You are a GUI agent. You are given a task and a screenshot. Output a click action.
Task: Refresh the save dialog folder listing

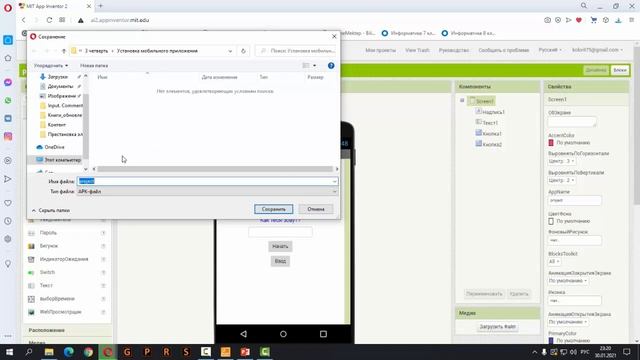tap(243, 51)
